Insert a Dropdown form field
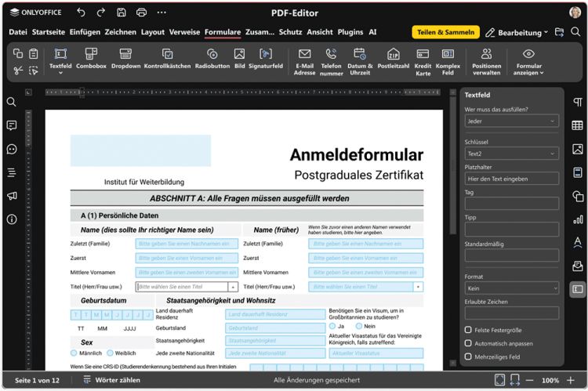 (125, 59)
